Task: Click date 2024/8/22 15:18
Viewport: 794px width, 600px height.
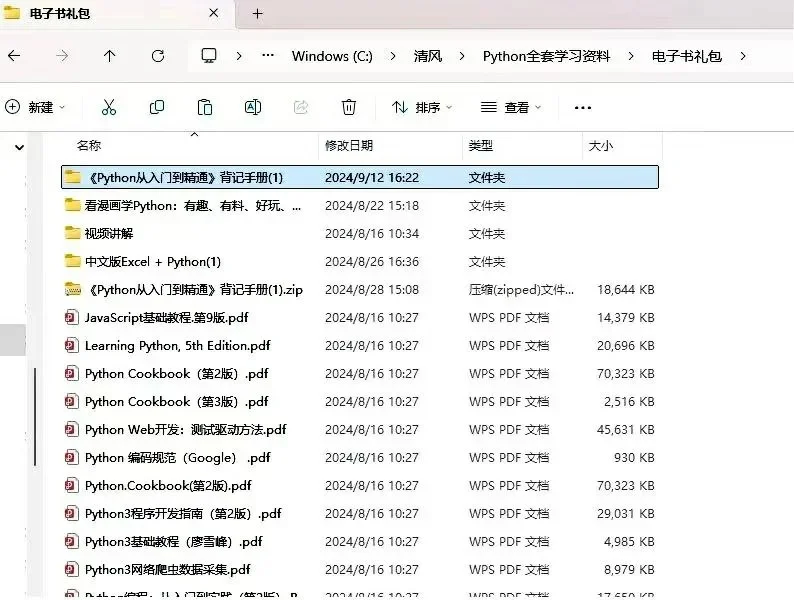Action: pyautogui.click(x=372, y=206)
